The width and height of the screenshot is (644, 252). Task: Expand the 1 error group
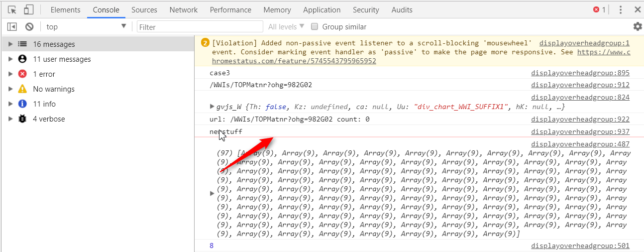pos(10,74)
